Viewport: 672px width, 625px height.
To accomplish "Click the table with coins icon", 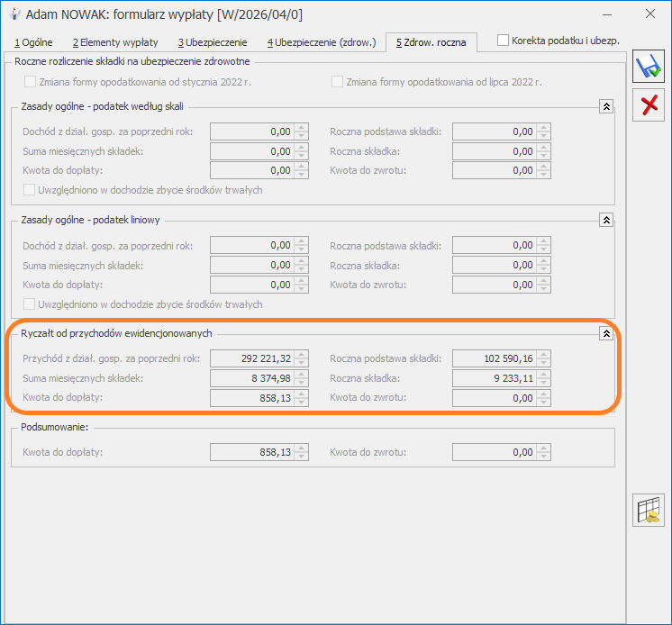I will click(x=649, y=509).
